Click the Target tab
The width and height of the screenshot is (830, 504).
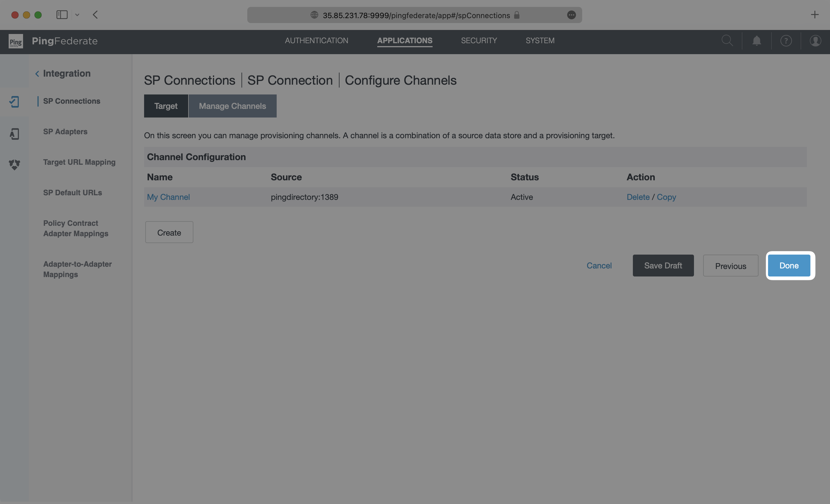point(165,105)
